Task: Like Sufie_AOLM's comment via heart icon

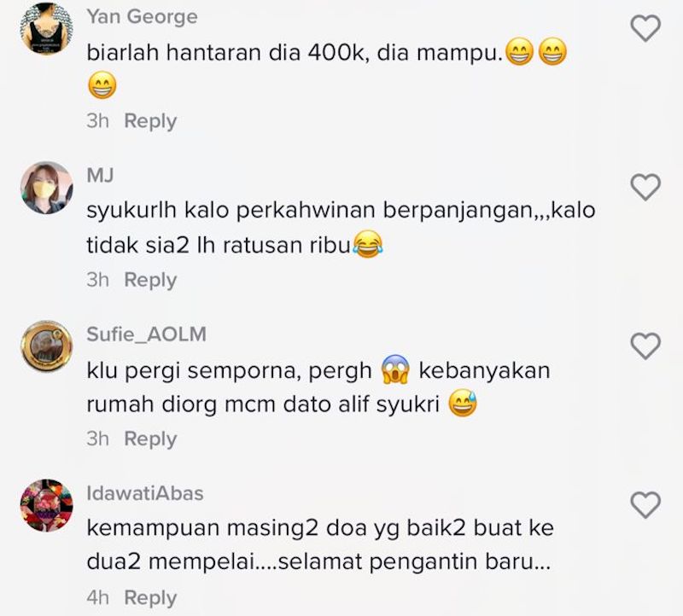Action: pos(645,346)
